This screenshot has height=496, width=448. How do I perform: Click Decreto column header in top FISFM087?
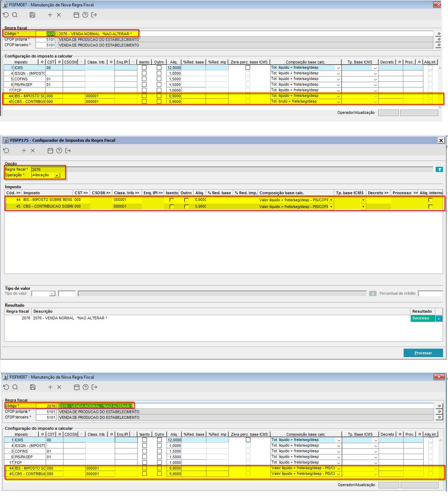click(387, 62)
